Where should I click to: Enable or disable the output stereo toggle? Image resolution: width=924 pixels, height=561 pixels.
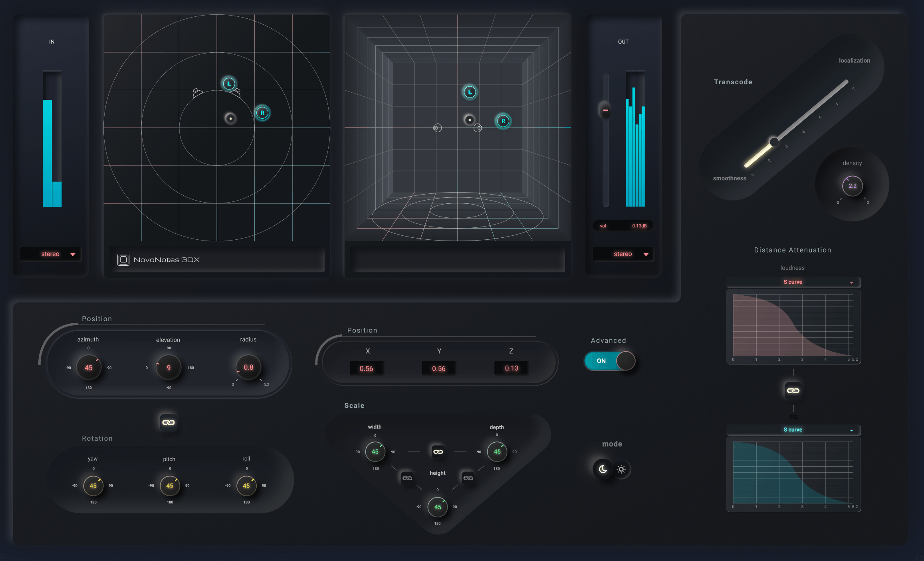(x=623, y=254)
